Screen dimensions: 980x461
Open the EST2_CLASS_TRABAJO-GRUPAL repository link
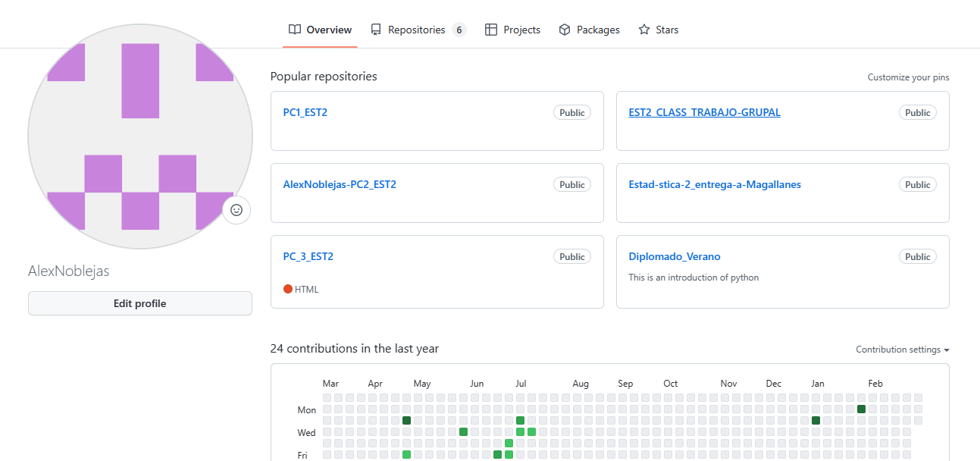[704, 112]
